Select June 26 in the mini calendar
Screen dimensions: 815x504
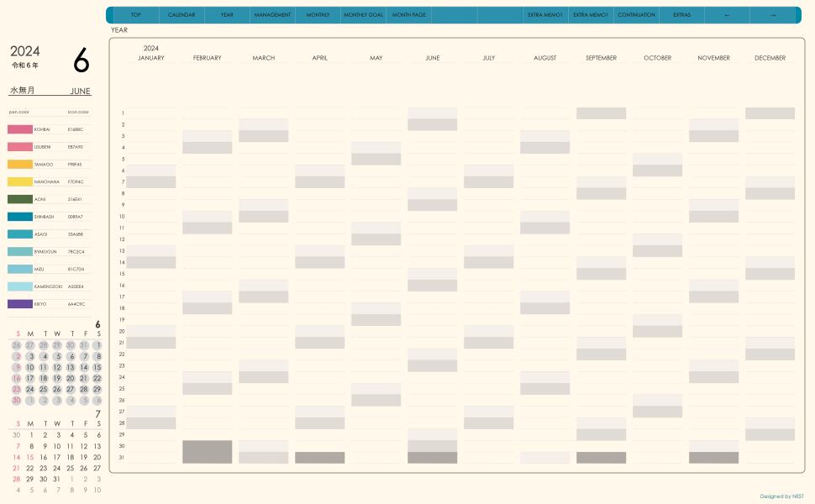coord(56,389)
